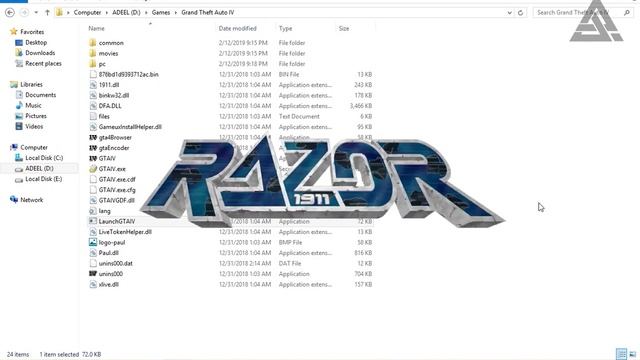Open Local Disk (E:) in the sidebar

[44, 179]
